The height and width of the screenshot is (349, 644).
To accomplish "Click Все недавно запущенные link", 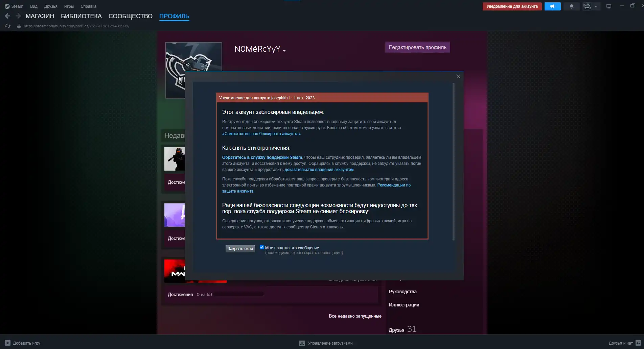I will coord(355,316).
